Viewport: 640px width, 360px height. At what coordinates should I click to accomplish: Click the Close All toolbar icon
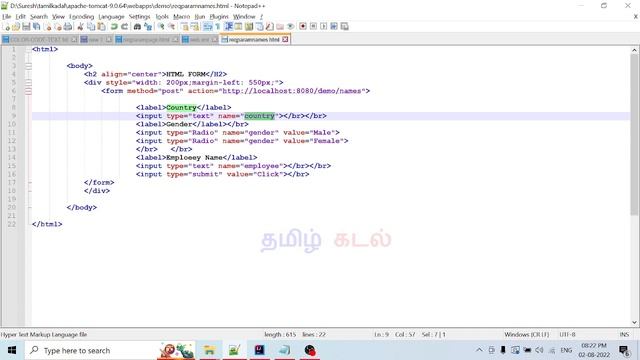(58, 27)
